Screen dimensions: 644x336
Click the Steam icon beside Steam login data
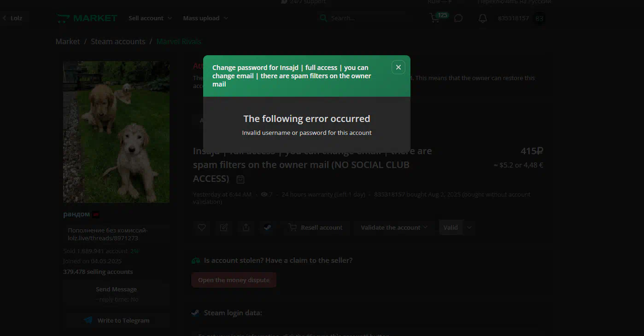(196, 313)
